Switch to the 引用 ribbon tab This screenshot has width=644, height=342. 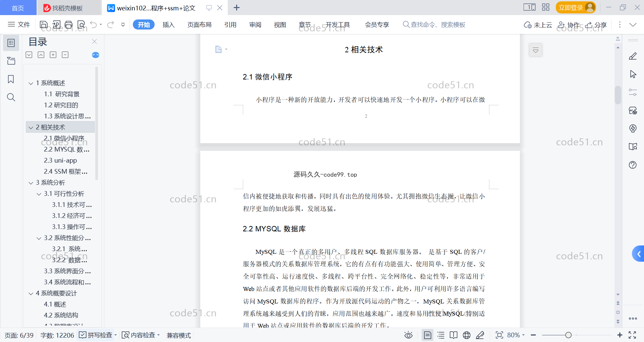(230, 24)
